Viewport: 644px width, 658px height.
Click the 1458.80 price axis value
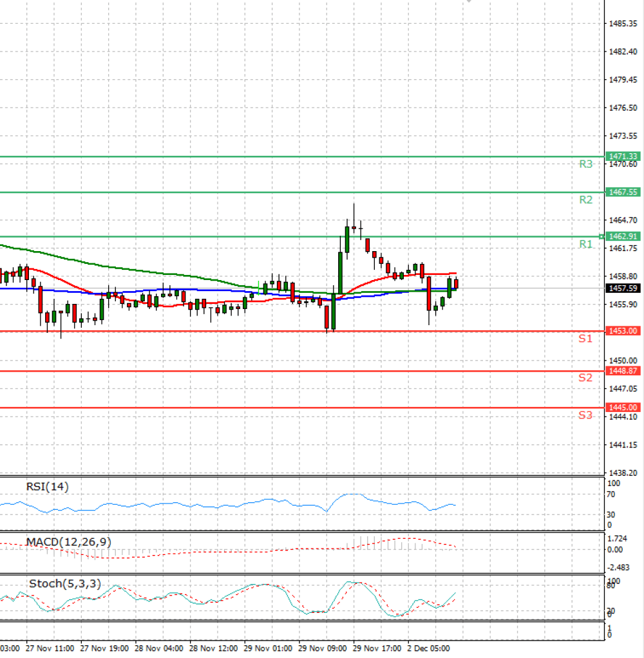coord(623,277)
